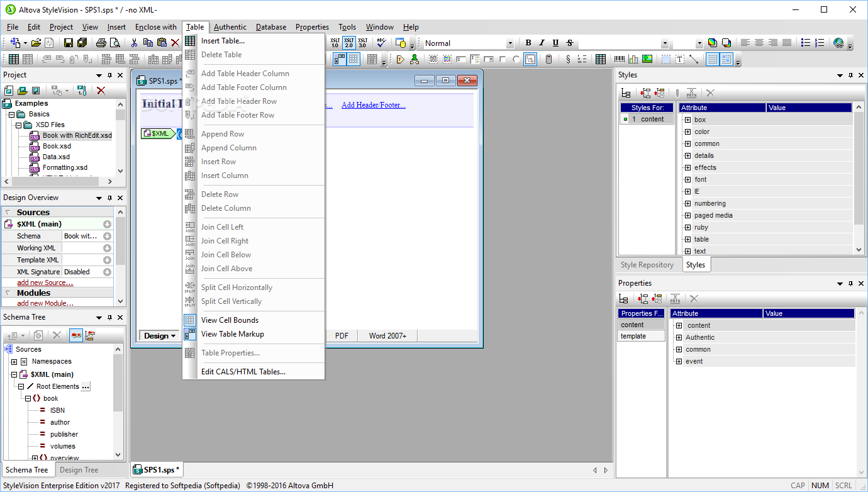Open the Authentic menu
The width and height of the screenshot is (868, 492).
click(230, 27)
